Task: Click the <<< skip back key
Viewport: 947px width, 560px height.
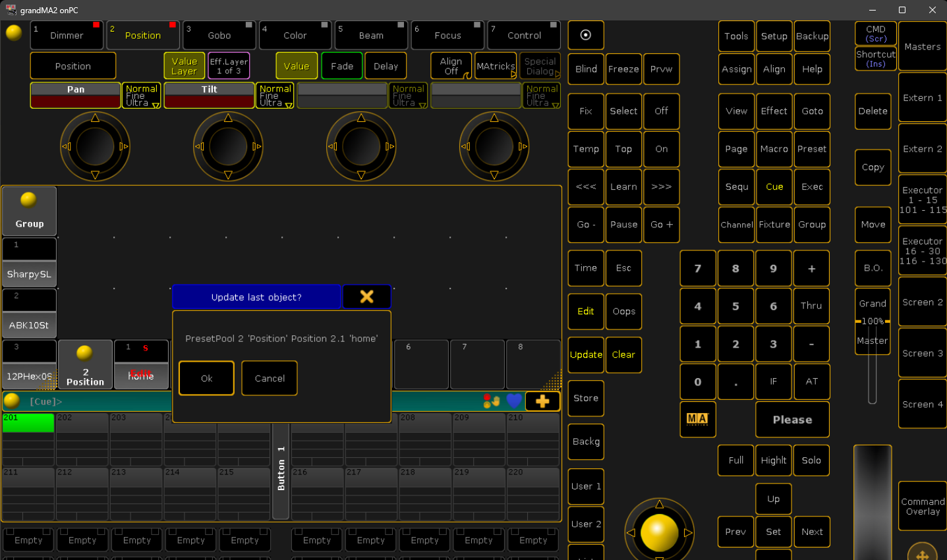Action: pyautogui.click(x=586, y=186)
